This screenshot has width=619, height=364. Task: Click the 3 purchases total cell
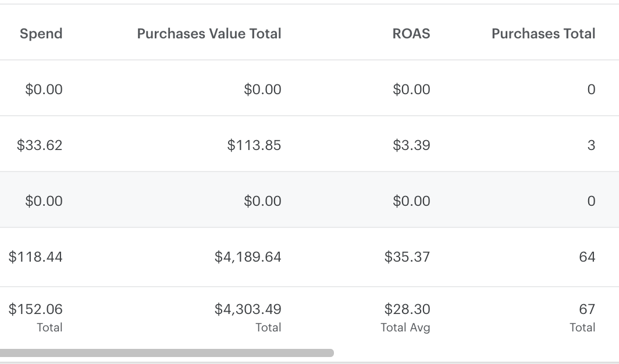[591, 145]
